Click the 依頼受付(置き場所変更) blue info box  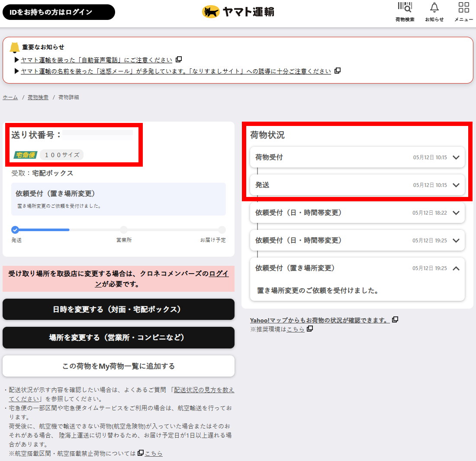tap(119, 199)
